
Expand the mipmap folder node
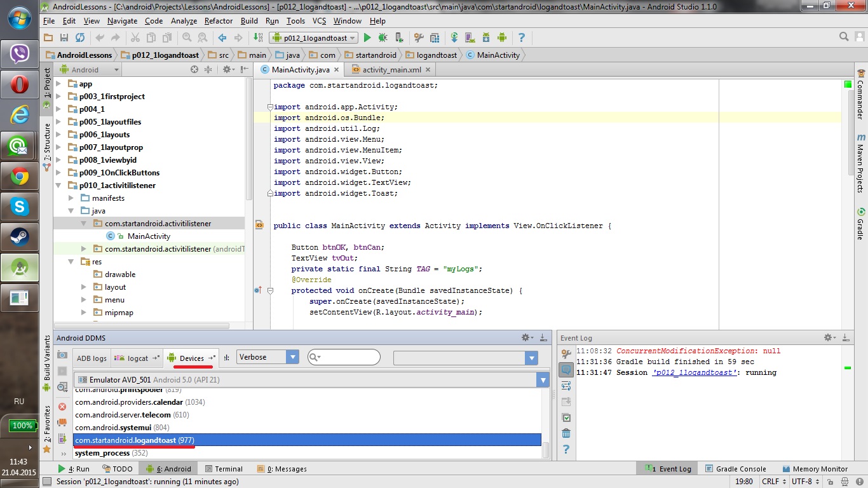coord(84,313)
